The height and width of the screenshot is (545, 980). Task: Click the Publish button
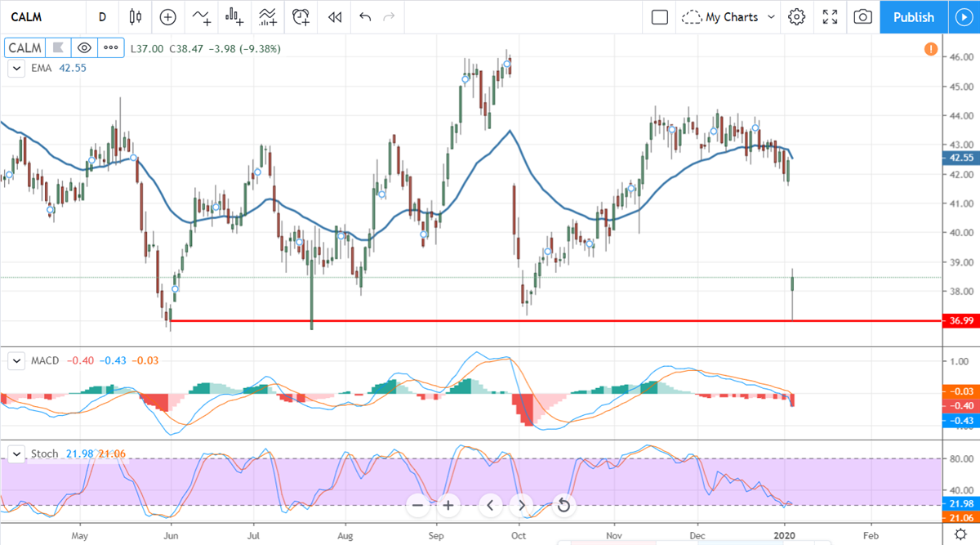coord(913,16)
